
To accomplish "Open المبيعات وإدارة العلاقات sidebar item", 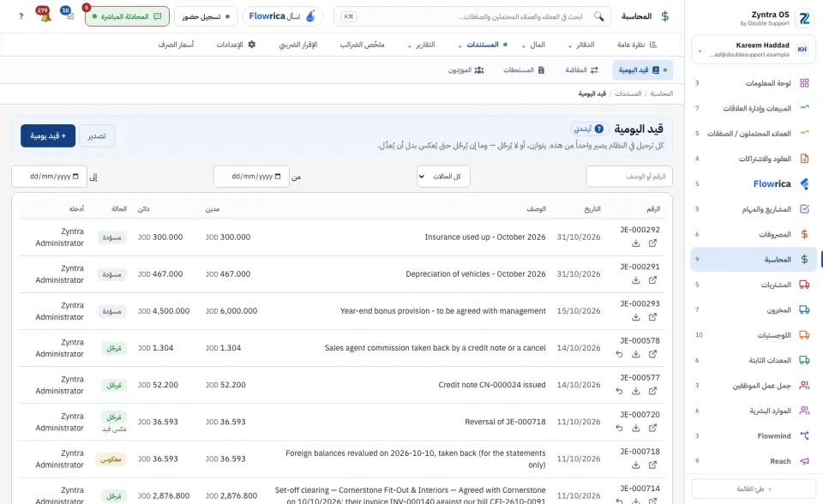I will [x=754, y=108].
